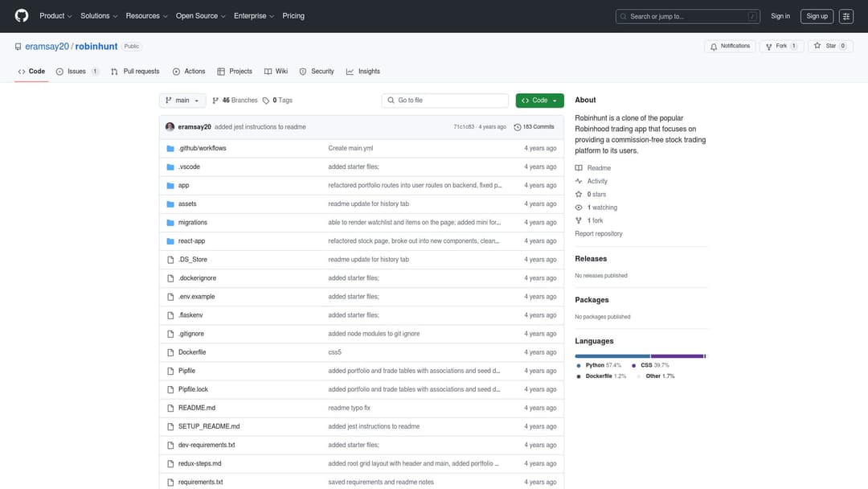Image resolution: width=868 pixels, height=489 pixels.
Task: Open the Wiki tab
Action: coord(276,72)
